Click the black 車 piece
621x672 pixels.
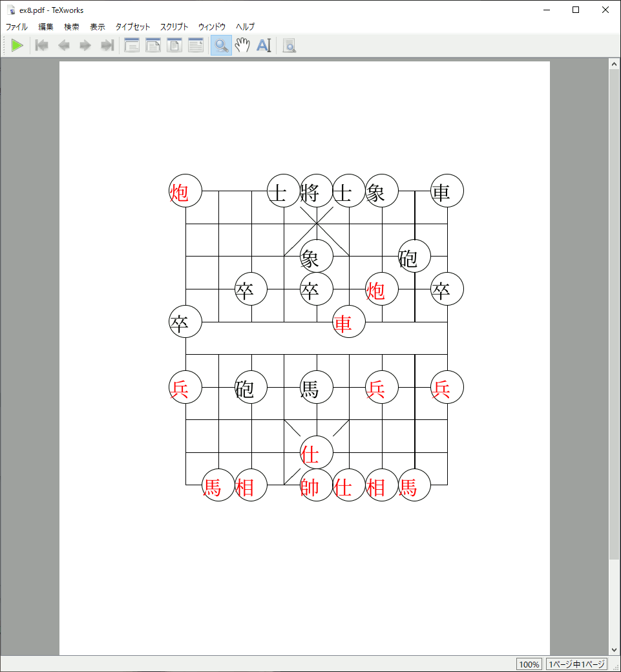[447, 191]
